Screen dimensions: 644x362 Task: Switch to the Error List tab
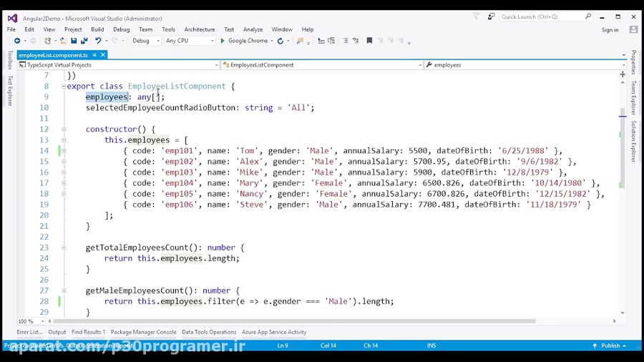29,332
